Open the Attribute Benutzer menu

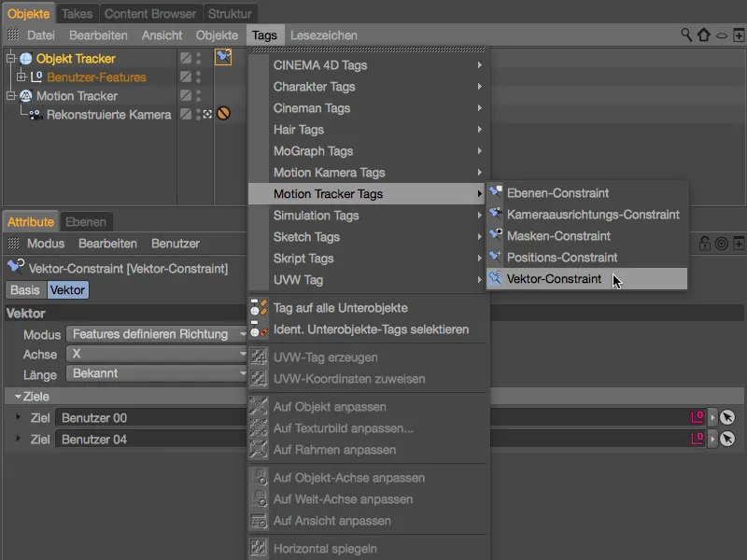tap(176, 244)
